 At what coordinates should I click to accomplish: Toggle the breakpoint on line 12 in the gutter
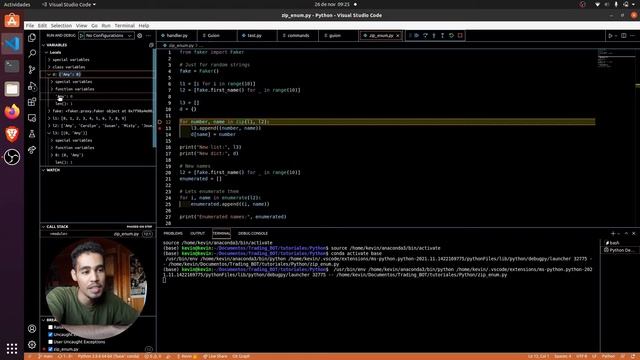[x=160, y=122]
